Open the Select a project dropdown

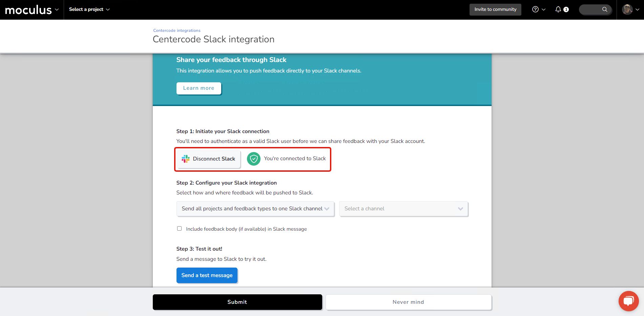click(x=89, y=9)
